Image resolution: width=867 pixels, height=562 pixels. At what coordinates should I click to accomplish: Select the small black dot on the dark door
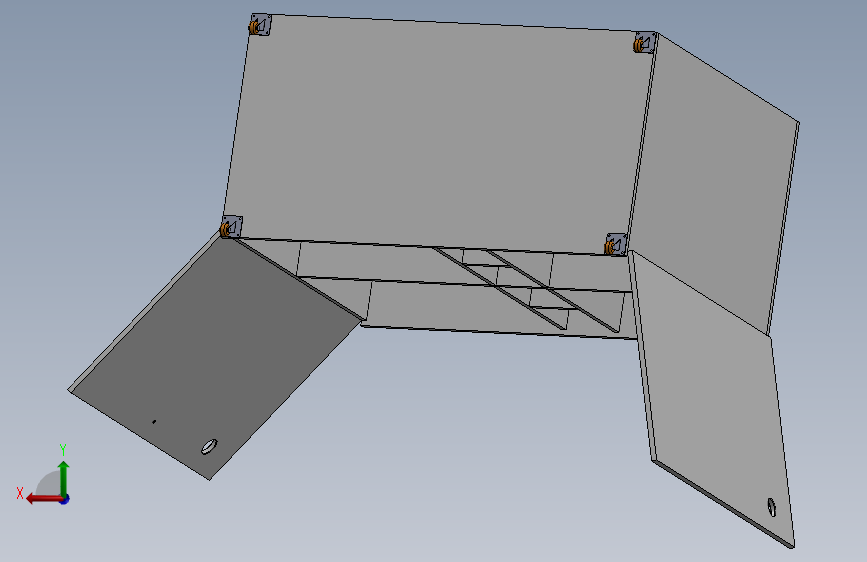click(154, 422)
